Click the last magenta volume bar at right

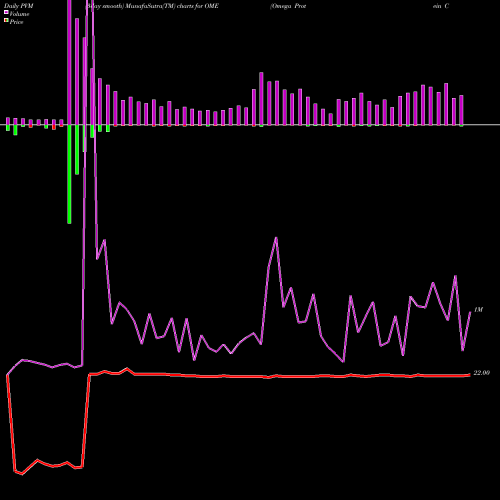click(461, 110)
